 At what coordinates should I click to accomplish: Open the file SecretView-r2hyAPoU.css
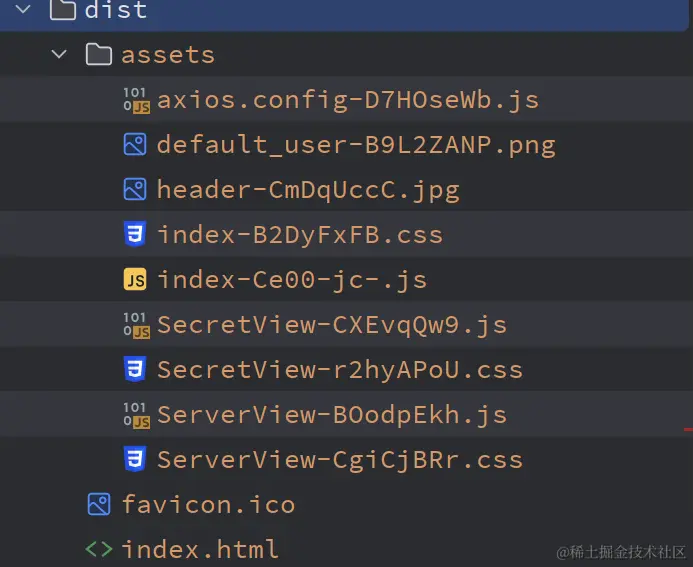coord(340,370)
